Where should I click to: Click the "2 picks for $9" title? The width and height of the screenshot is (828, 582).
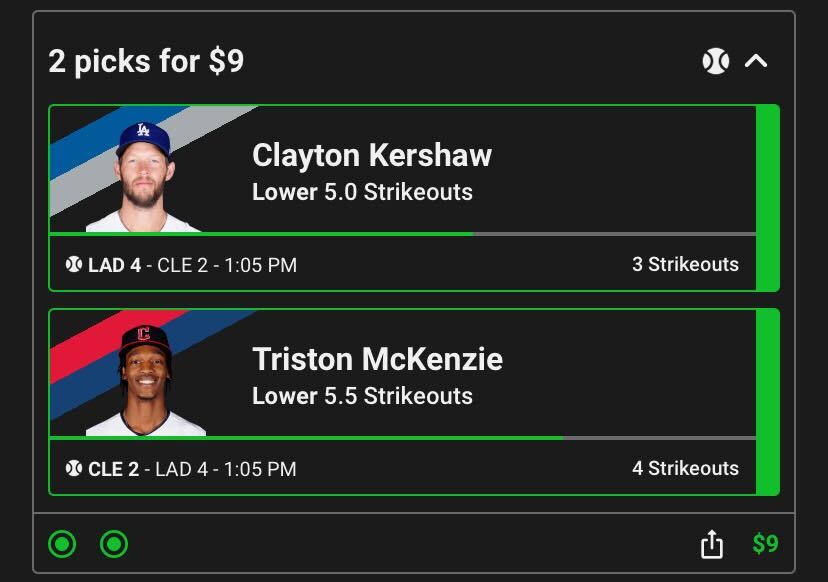point(146,62)
